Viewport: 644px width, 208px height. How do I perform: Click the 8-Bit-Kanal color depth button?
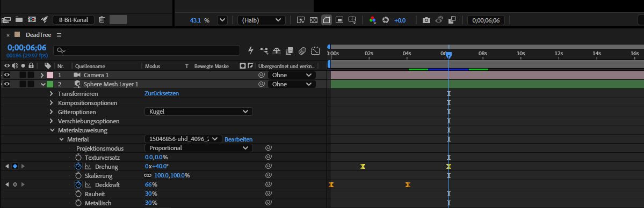tap(74, 20)
